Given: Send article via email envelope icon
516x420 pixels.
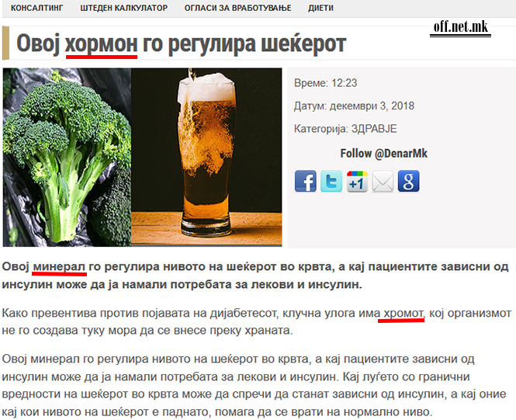Looking at the screenshot, I should pos(383,181).
